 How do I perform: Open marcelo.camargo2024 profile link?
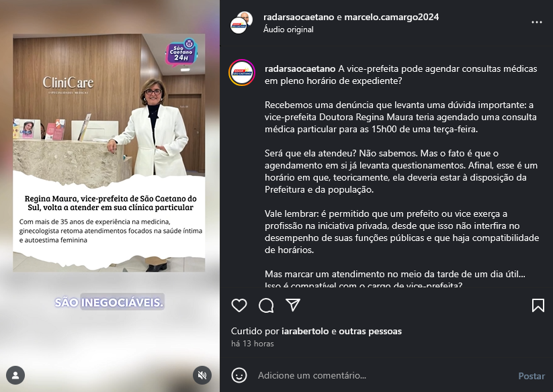(392, 17)
